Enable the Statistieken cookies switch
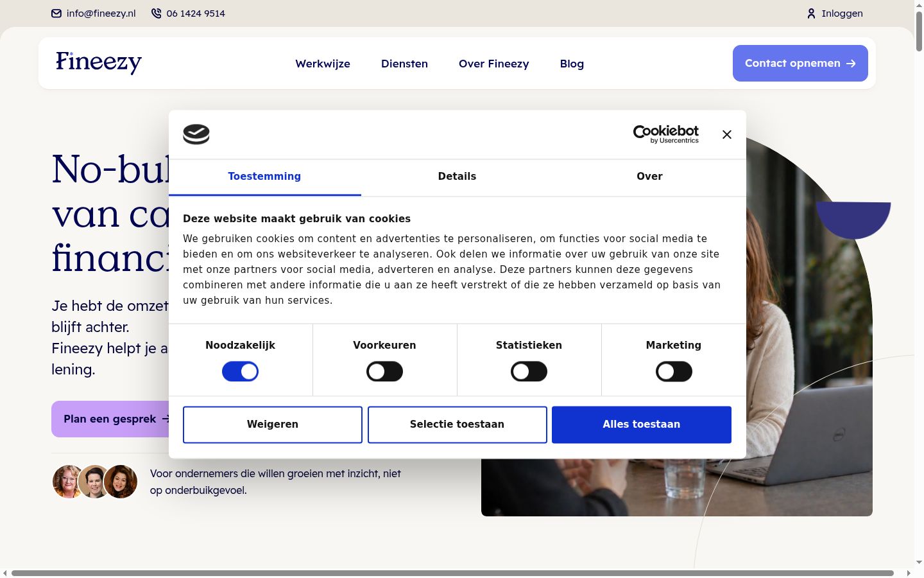924x578 pixels. click(529, 371)
